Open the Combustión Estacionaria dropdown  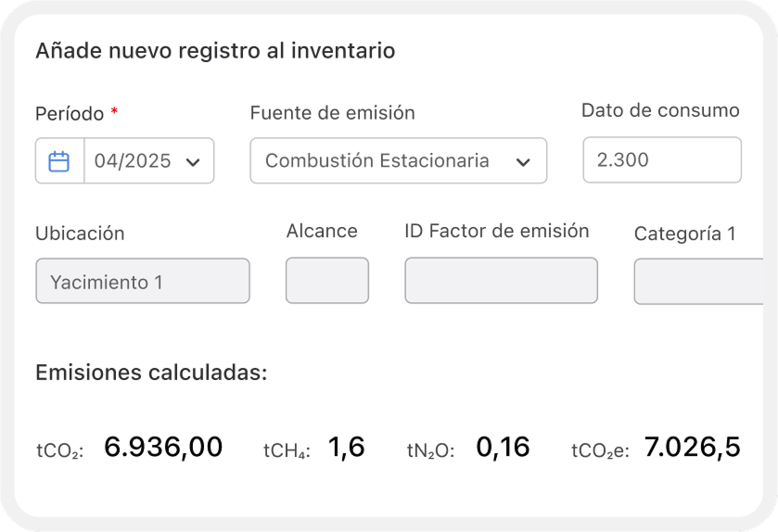[377, 161]
